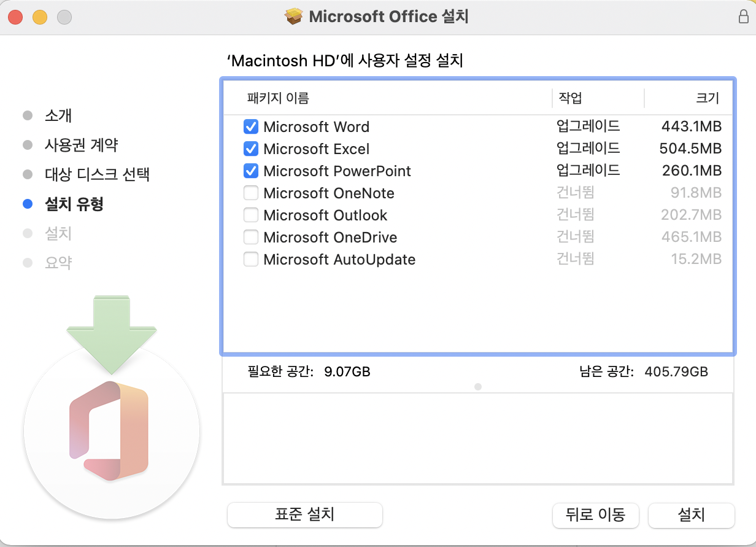The height and width of the screenshot is (547, 756).
Task: Click the 작업 column header
Action: pos(570,98)
